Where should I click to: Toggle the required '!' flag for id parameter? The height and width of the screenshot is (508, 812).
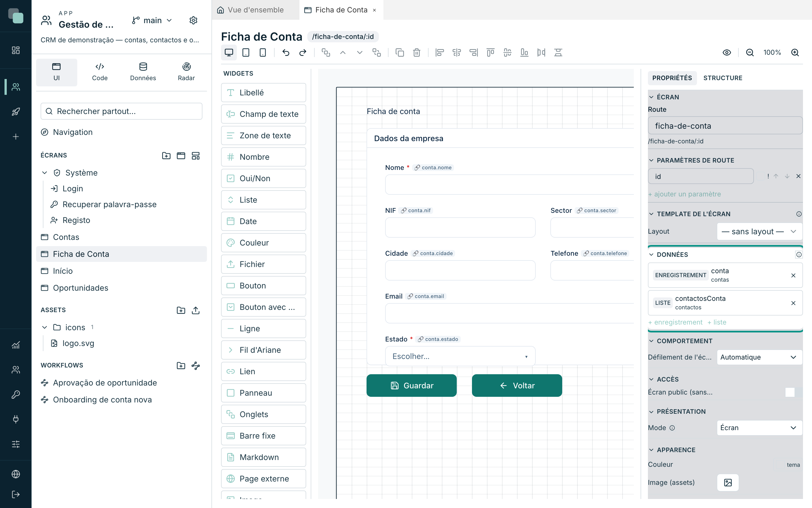768,176
